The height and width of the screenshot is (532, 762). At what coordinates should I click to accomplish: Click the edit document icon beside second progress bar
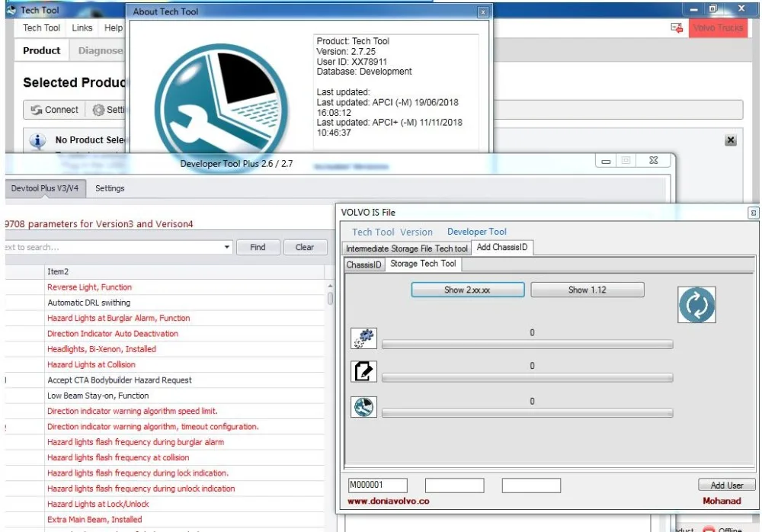click(363, 371)
